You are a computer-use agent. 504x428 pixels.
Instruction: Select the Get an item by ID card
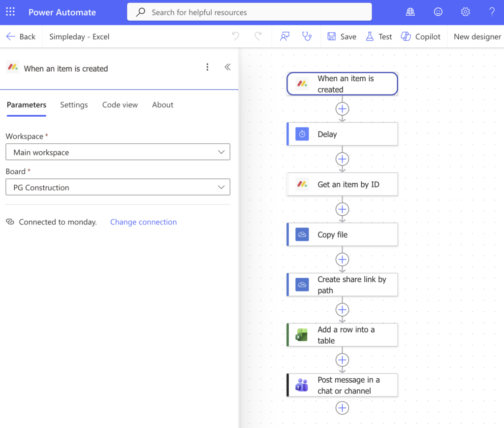(343, 184)
